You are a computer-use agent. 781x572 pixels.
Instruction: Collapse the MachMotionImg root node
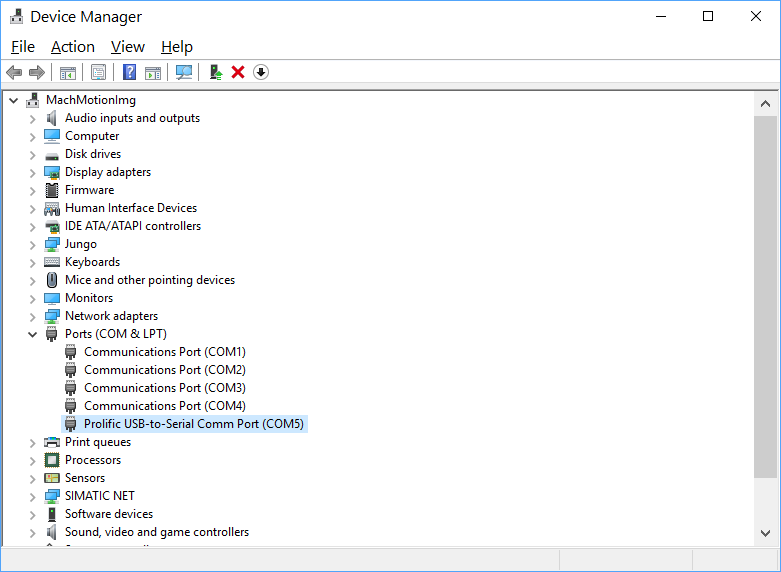click(14, 100)
